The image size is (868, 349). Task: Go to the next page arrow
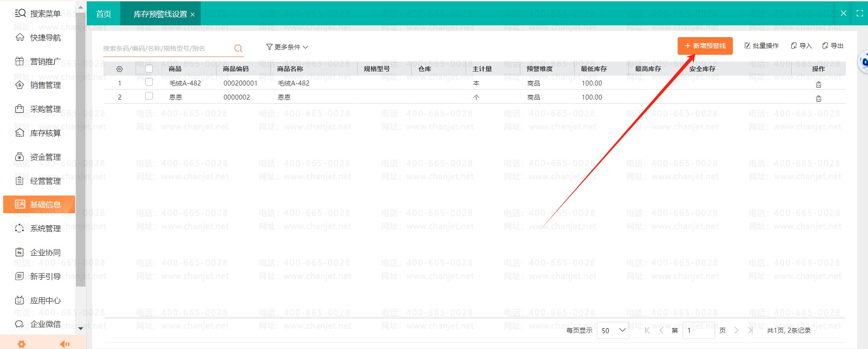click(736, 330)
